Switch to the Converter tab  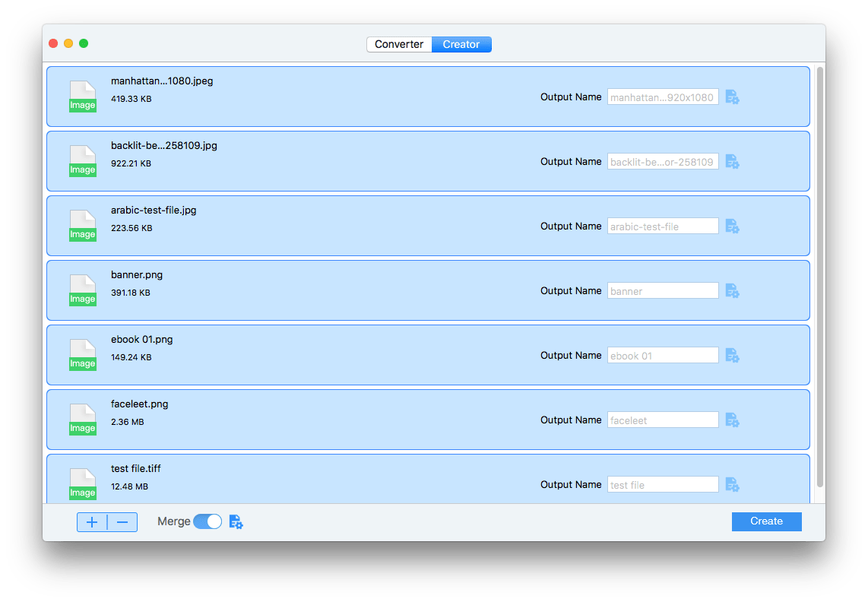coord(398,44)
